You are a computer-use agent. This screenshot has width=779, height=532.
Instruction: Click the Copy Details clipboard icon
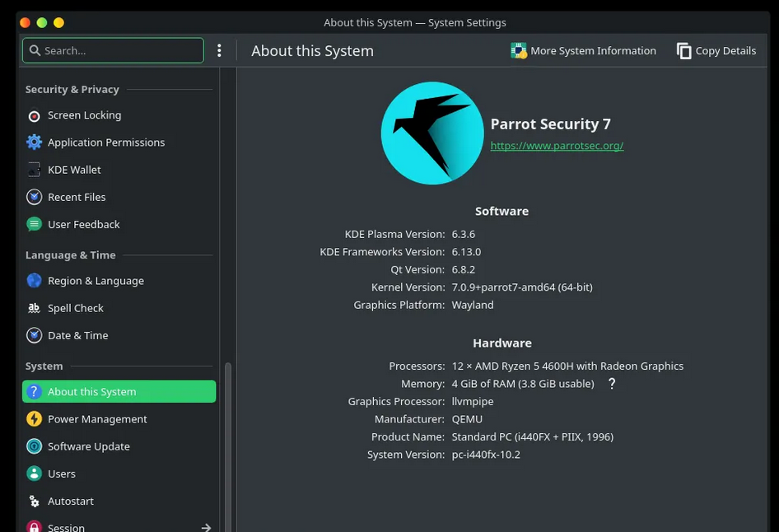coord(683,51)
